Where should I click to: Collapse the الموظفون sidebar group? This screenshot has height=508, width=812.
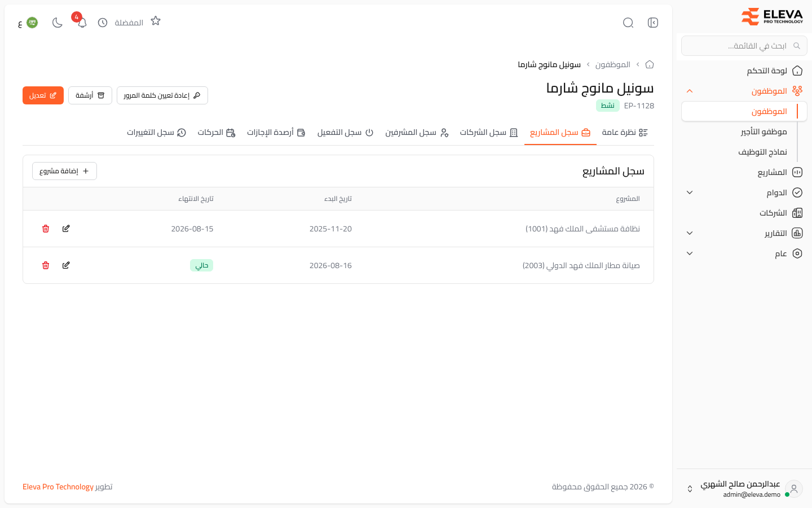coord(689,91)
